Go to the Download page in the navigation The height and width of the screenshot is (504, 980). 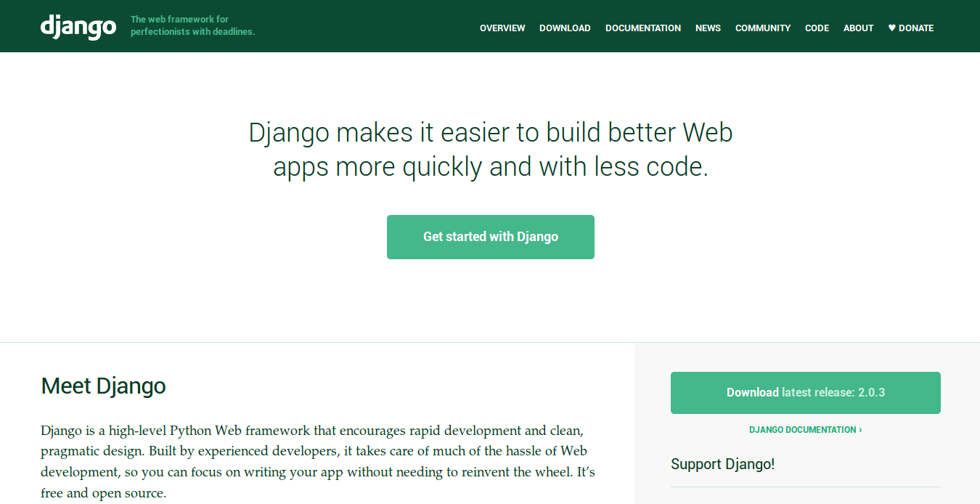[565, 28]
